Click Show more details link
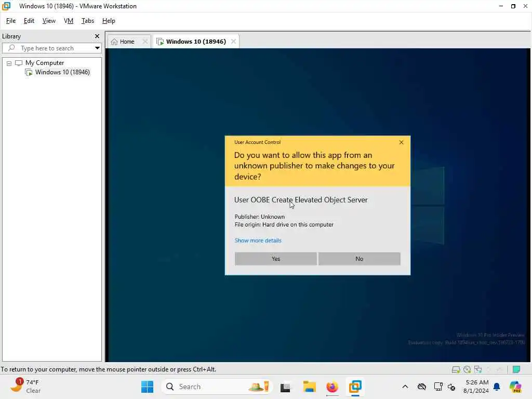532x399 pixels. tap(258, 241)
